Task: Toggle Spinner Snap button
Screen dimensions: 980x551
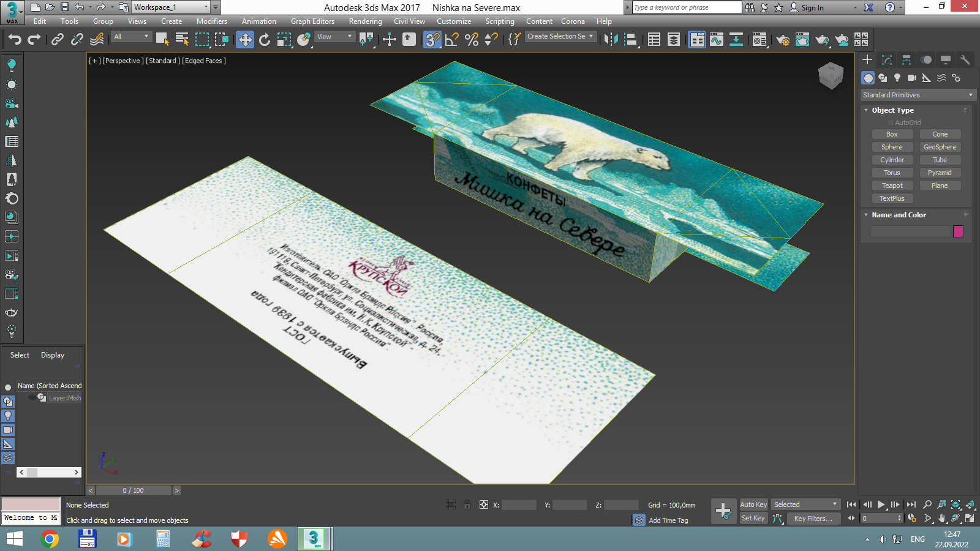Action: [491, 40]
